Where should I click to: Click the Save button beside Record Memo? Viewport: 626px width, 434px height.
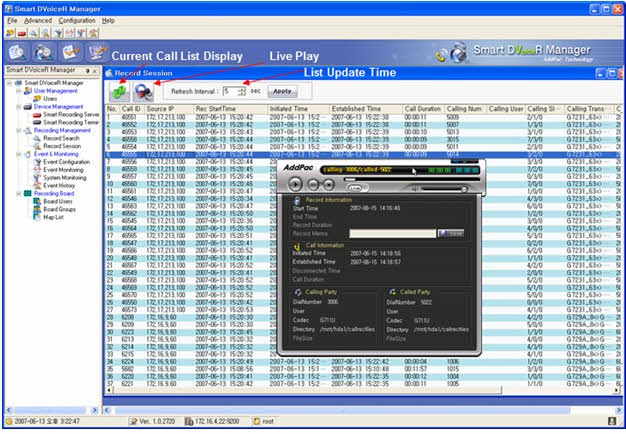point(452,232)
